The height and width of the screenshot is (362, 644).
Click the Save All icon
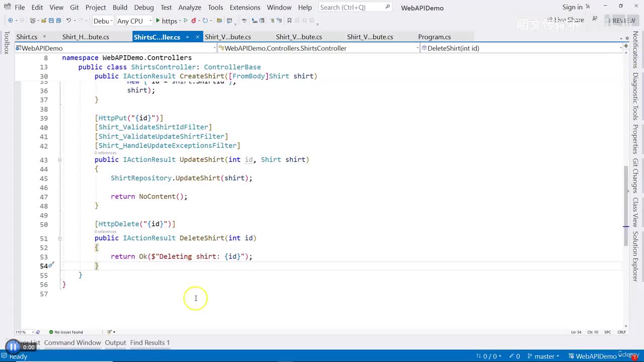[58, 21]
